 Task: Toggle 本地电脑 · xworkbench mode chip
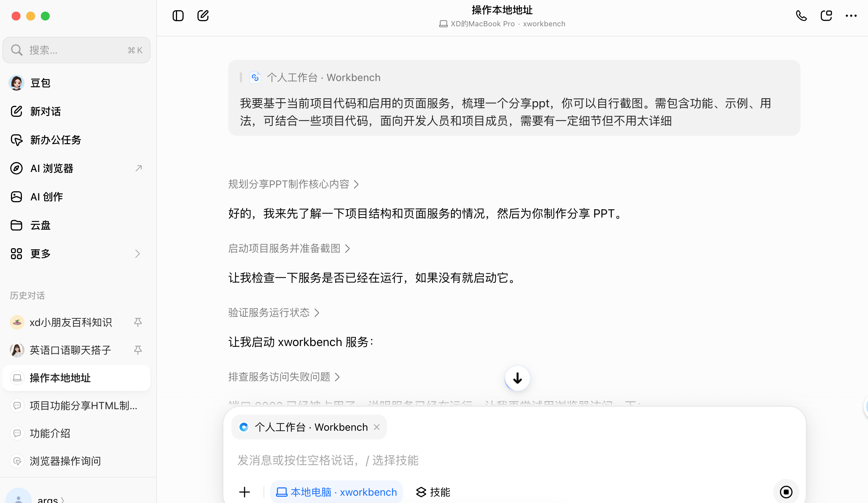click(336, 492)
